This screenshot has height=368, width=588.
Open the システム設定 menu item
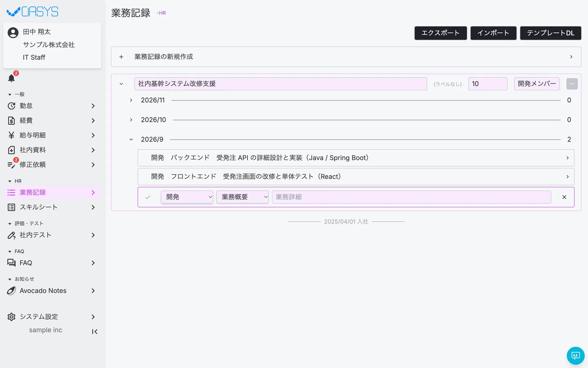[x=52, y=317]
